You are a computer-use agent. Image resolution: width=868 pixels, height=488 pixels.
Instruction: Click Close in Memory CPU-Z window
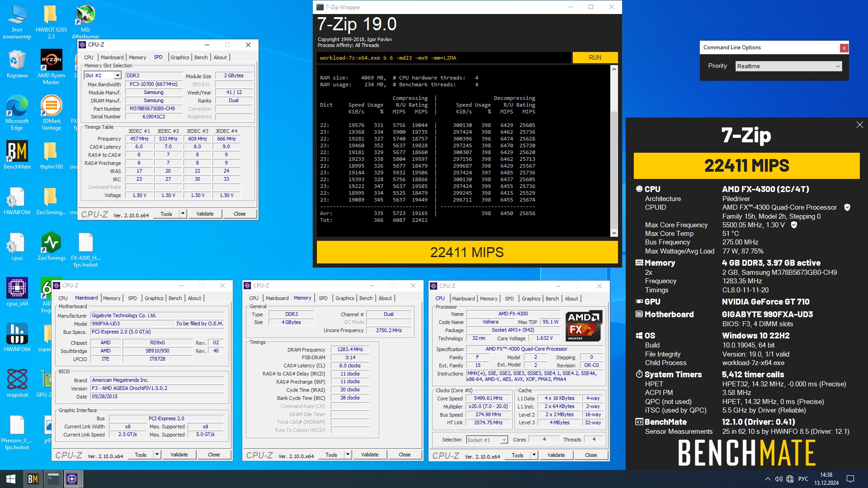click(405, 455)
